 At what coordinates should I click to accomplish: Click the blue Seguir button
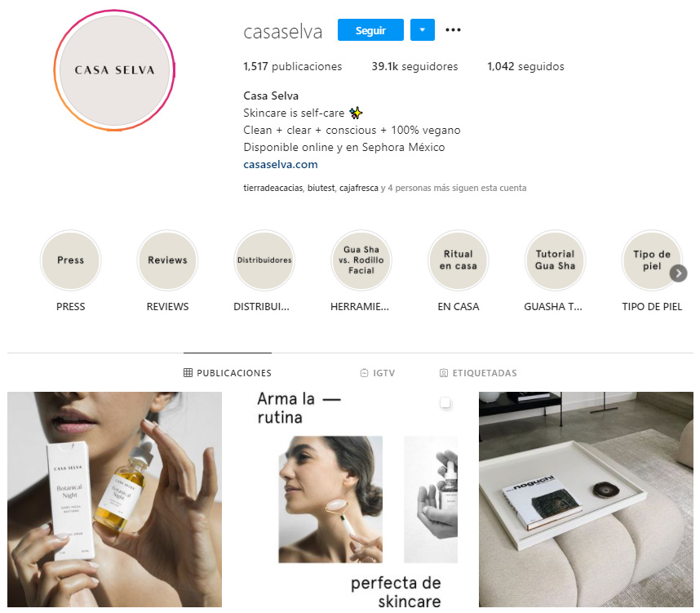[370, 30]
